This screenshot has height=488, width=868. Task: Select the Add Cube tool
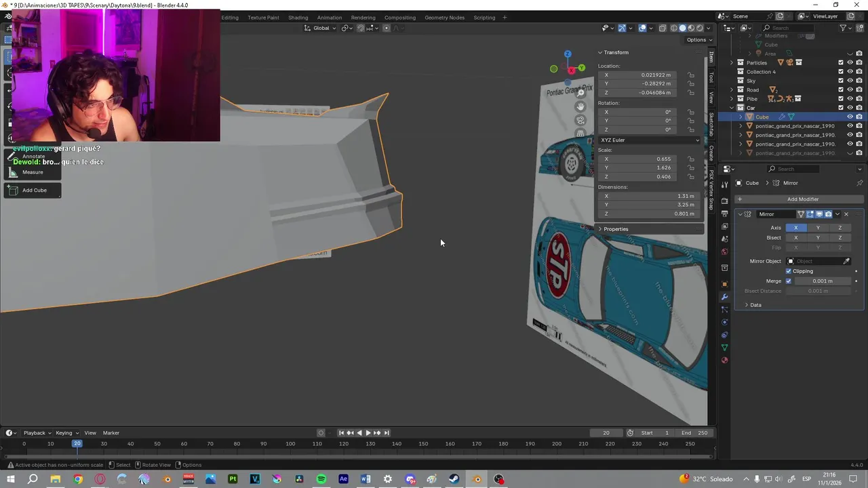click(33, 190)
